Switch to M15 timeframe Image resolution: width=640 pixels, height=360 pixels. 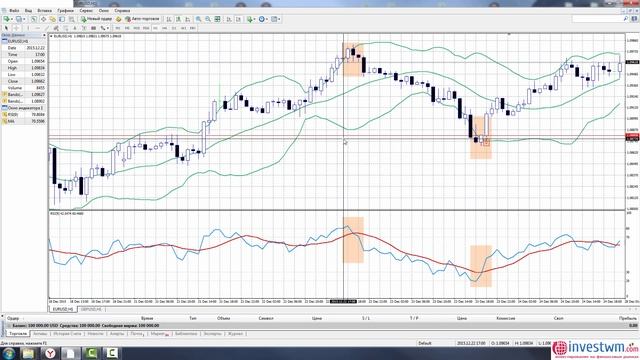point(136,28)
